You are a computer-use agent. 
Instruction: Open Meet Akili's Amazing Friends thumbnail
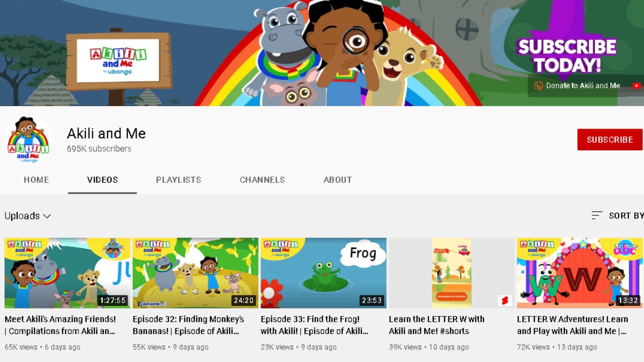pos(67,273)
